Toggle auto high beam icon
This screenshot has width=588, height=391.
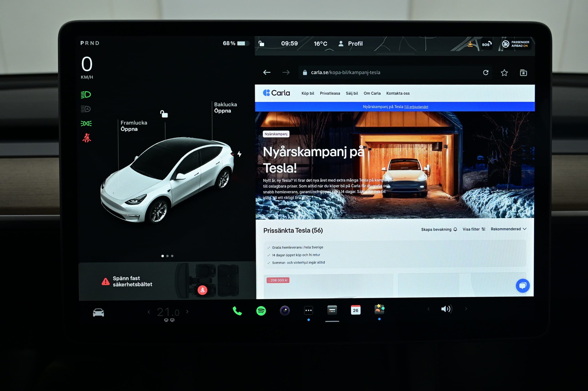click(86, 109)
